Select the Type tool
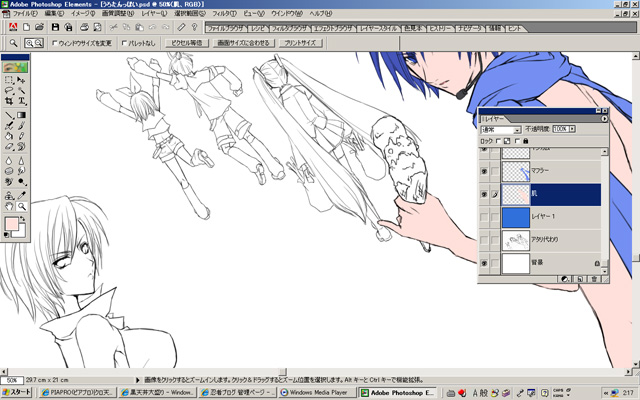The image size is (640, 400). pyautogui.click(x=21, y=101)
